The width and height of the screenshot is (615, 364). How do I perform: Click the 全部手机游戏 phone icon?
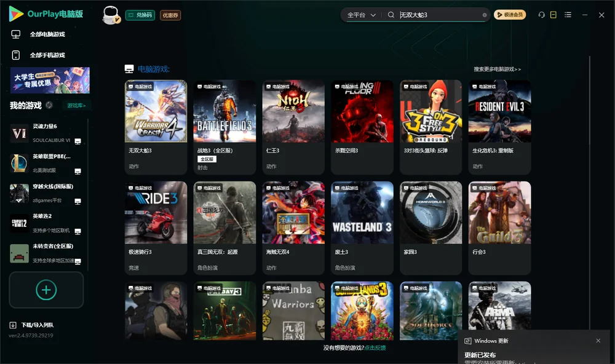click(16, 55)
